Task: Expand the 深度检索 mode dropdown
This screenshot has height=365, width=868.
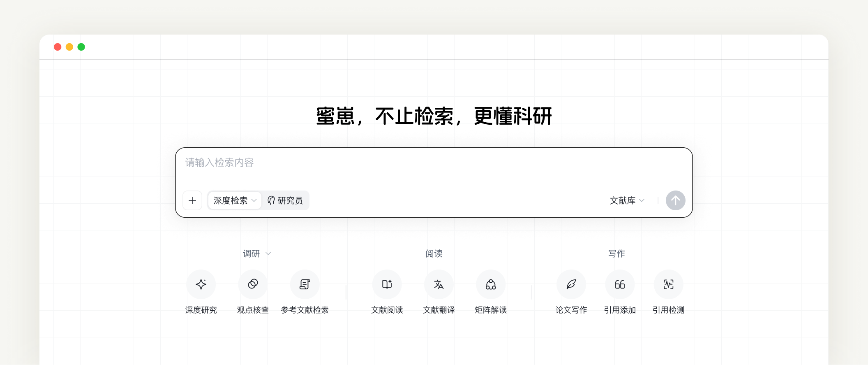Action: (235, 200)
